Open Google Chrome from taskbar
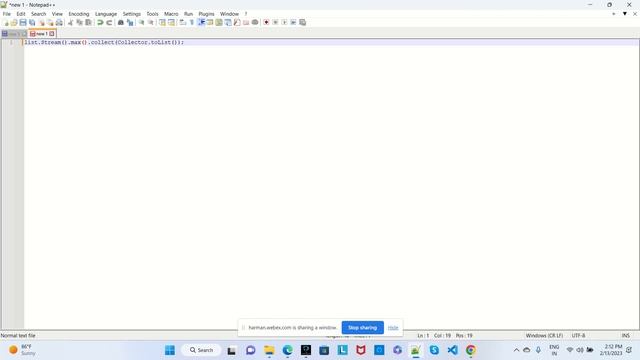Screen dimensions: 640x360 tap(471, 350)
